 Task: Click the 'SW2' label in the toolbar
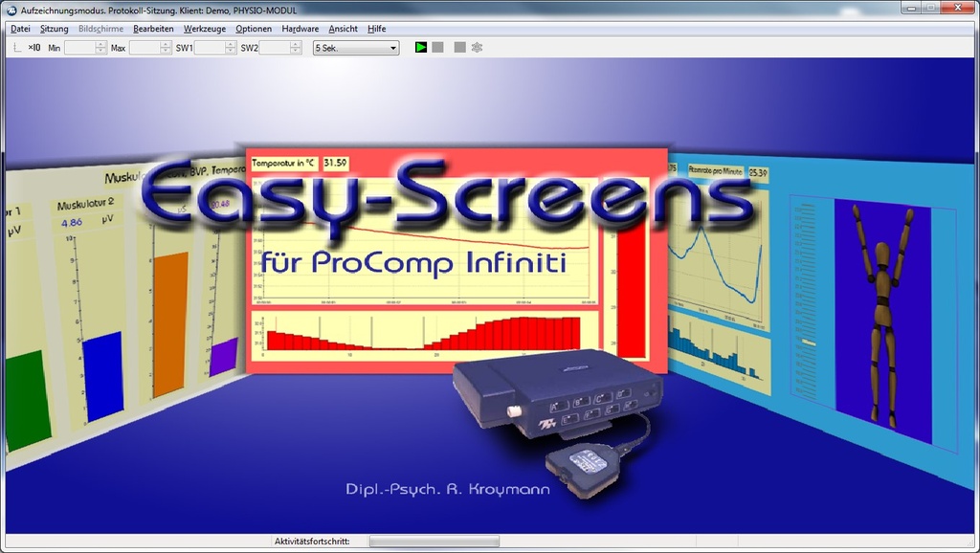pos(249,48)
